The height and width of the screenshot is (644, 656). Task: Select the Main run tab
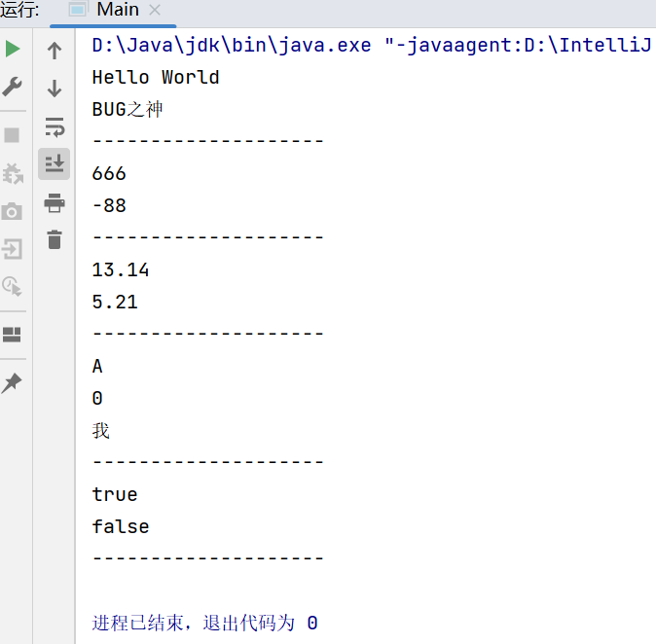[113, 10]
